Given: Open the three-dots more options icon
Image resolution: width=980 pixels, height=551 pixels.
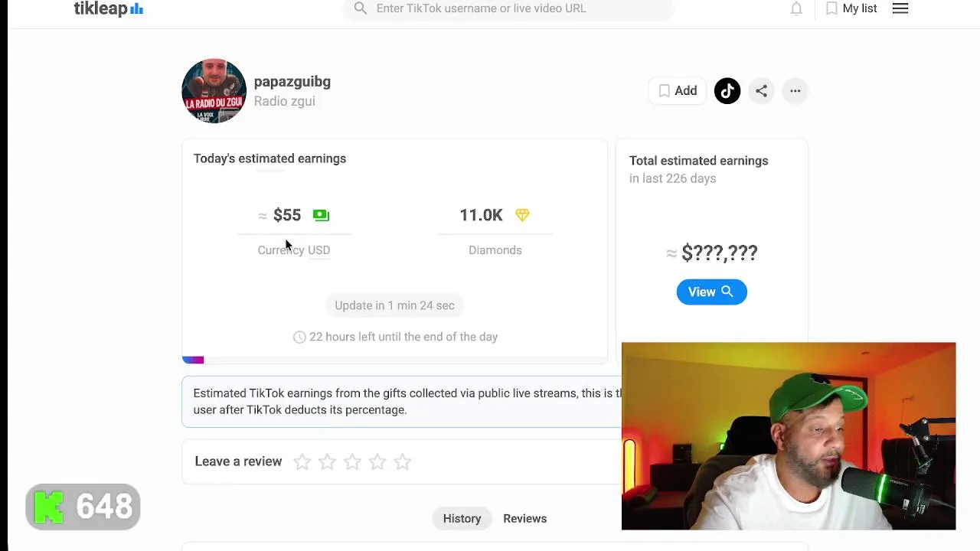Looking at the screenshot, I should (x=795, y=91).
